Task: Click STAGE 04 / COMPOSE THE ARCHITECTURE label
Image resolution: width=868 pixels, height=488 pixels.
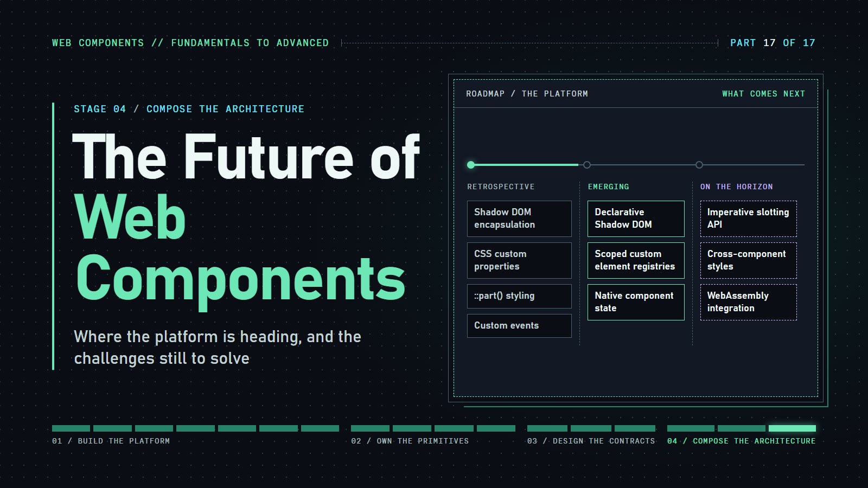Action: click(189, 109)
